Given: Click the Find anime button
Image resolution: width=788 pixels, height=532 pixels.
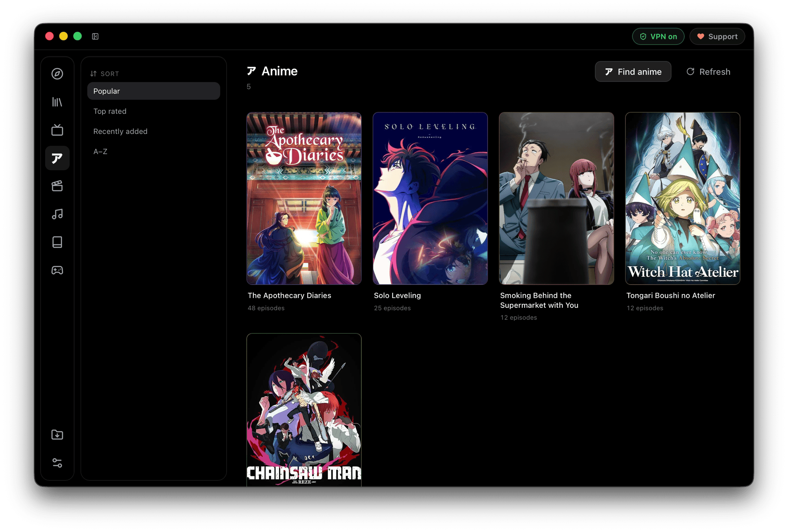Looking at the screenshot, I should tap(633, 72).
